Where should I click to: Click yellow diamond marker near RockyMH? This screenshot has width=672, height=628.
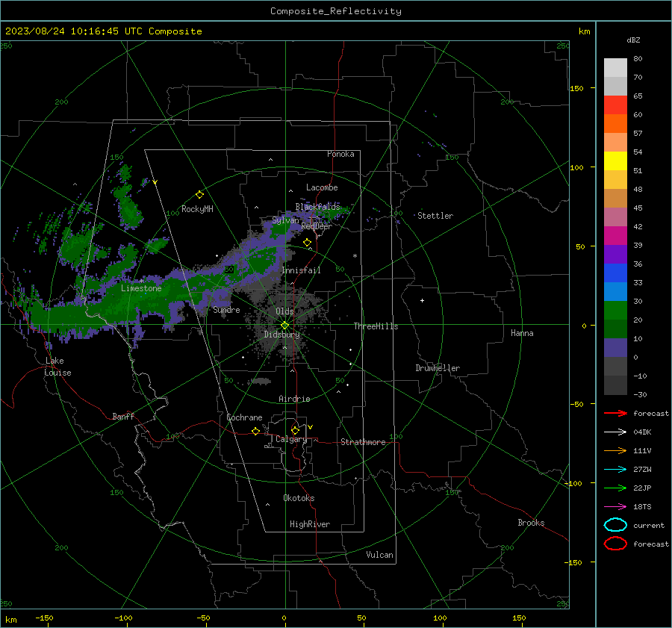[199, 195]
